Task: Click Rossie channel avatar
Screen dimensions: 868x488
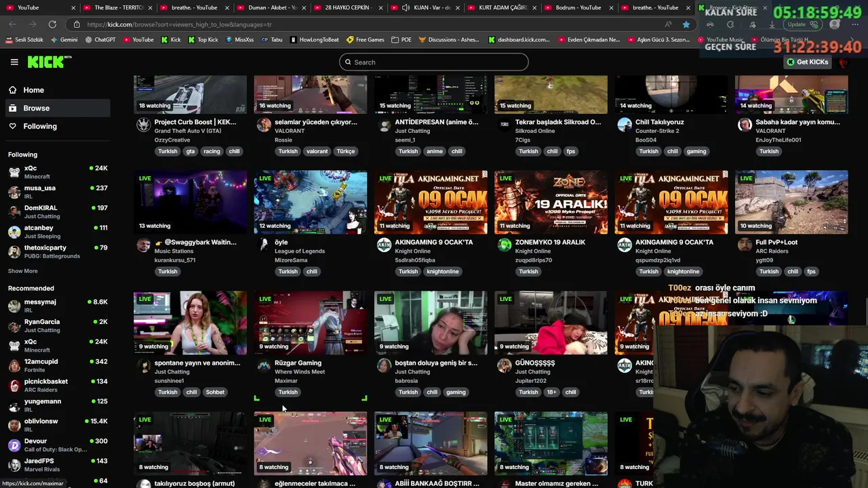Action: 264,125
